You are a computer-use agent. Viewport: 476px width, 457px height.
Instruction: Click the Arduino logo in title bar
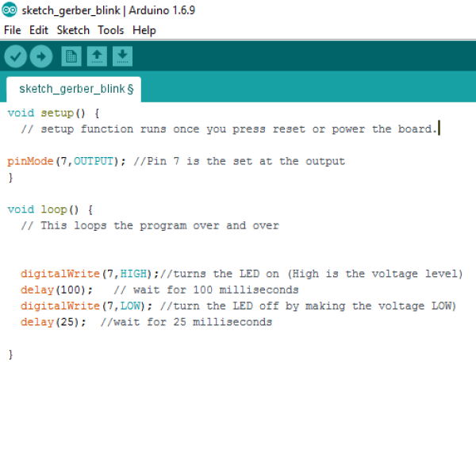click(x=10, y=10)
